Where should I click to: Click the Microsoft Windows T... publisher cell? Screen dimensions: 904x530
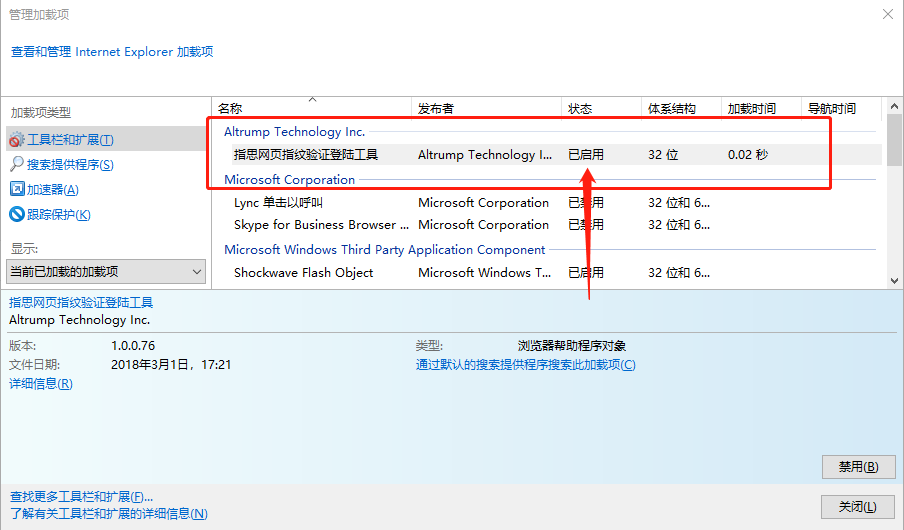pos(484,272)
